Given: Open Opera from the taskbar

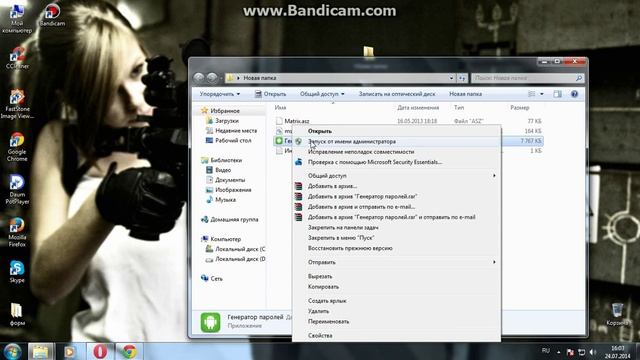Looking at the screenshot, I should click(x=100, y=351).
